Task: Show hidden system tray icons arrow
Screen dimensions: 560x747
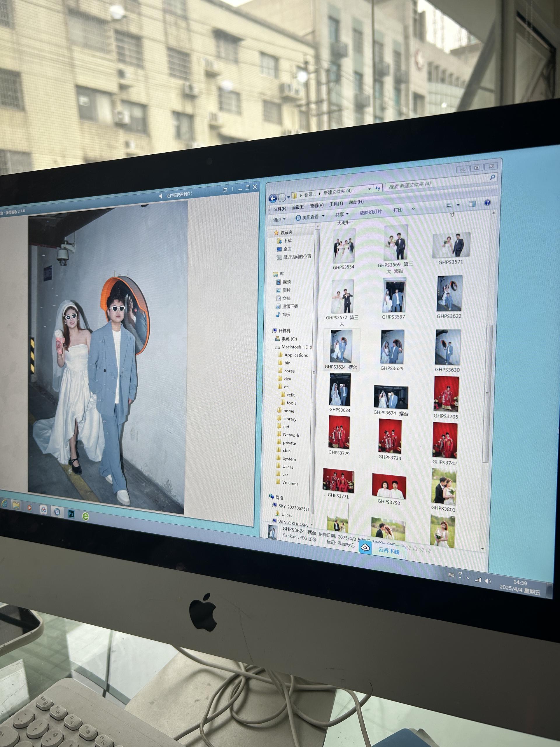Action: [x=468, y=578]
